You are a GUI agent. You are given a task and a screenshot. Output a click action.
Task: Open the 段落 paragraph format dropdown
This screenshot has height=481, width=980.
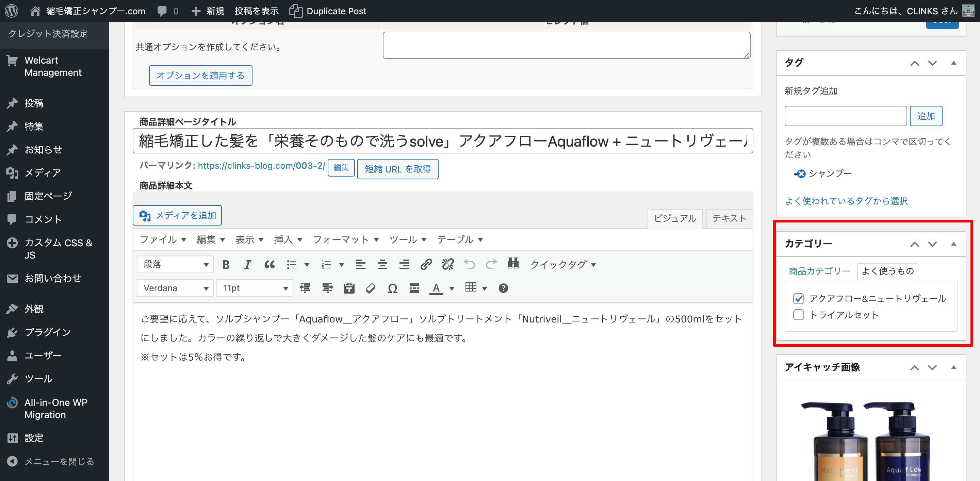coord(175,264)
